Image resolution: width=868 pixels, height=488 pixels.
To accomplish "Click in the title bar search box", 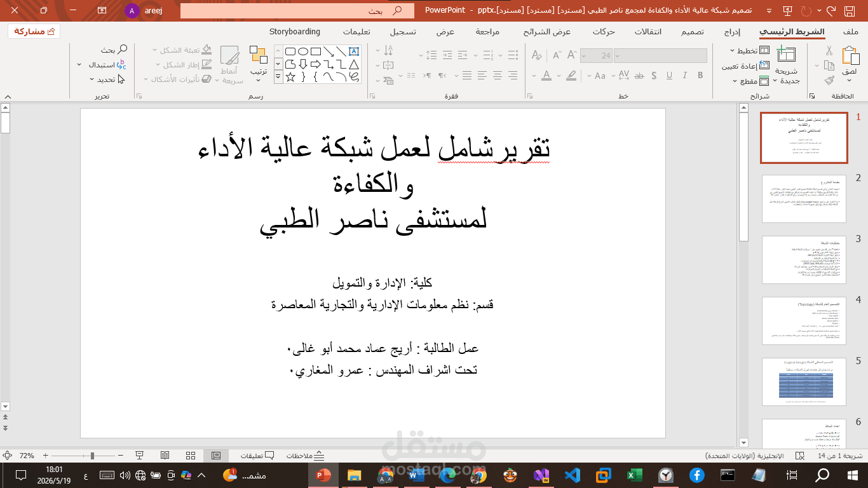I will coord(297,11).
